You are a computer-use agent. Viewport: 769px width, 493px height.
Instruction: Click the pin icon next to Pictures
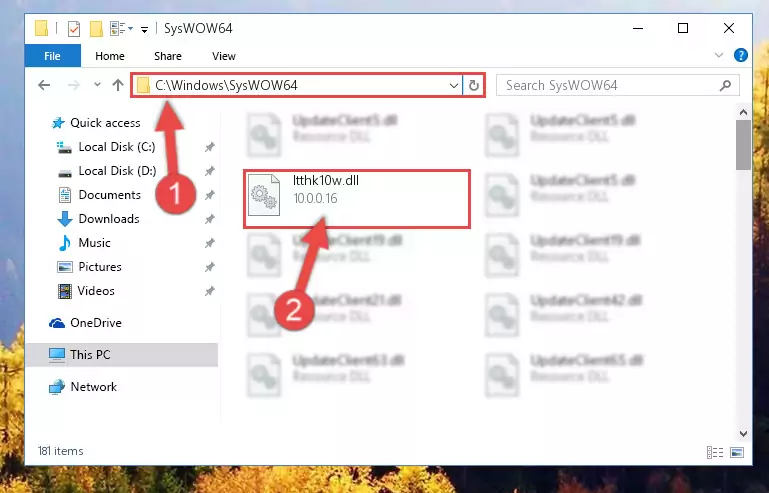(x=209, y=267)
